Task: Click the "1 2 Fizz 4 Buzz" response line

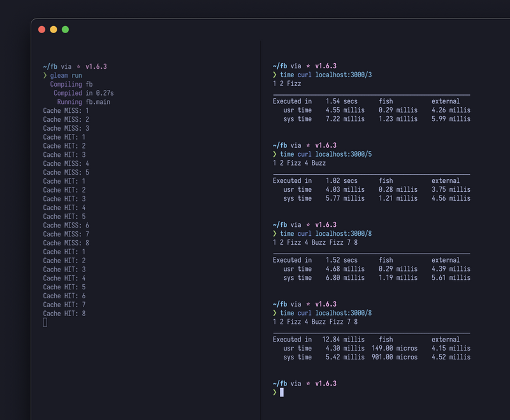Action: click(299, 163)
